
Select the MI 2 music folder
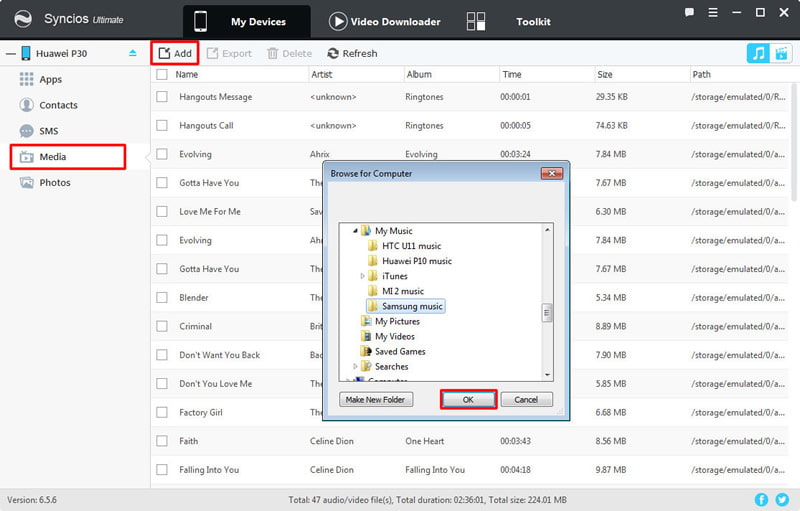403,291
